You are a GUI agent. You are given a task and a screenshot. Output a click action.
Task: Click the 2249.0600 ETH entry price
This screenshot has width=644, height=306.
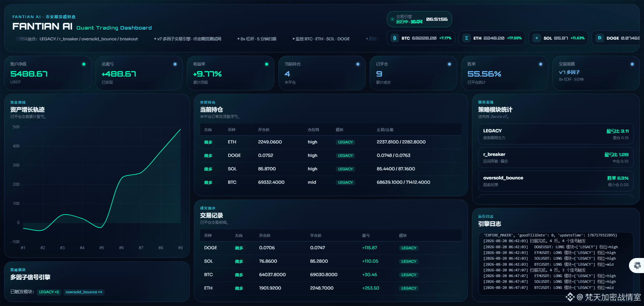(x=270, y=142)
